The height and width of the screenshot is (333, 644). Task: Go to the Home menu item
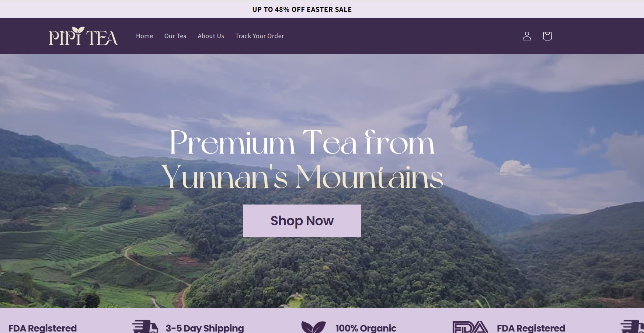tap(145, 36)
